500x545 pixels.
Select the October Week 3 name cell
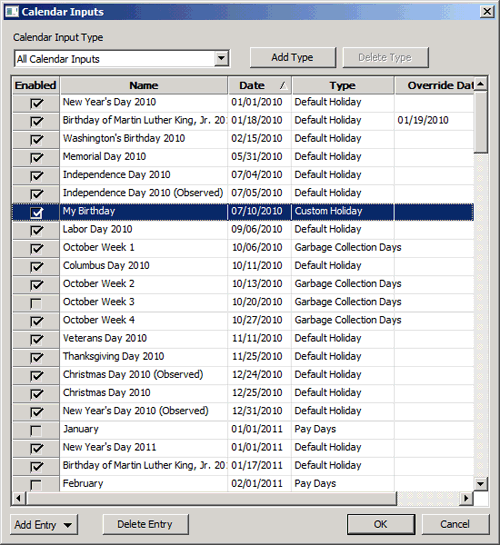coord(144,302)
